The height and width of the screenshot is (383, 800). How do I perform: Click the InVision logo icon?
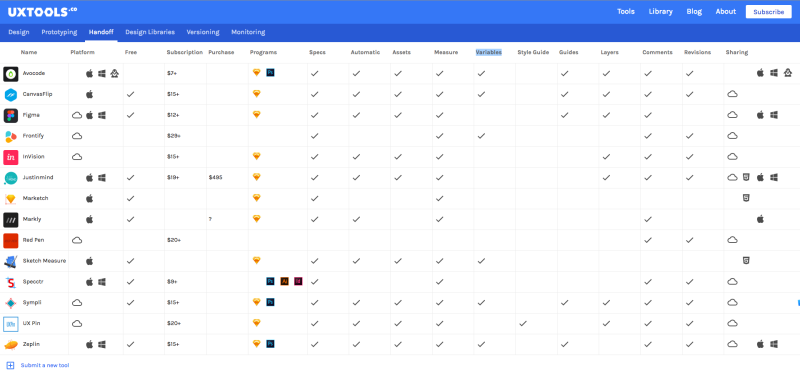11,157
